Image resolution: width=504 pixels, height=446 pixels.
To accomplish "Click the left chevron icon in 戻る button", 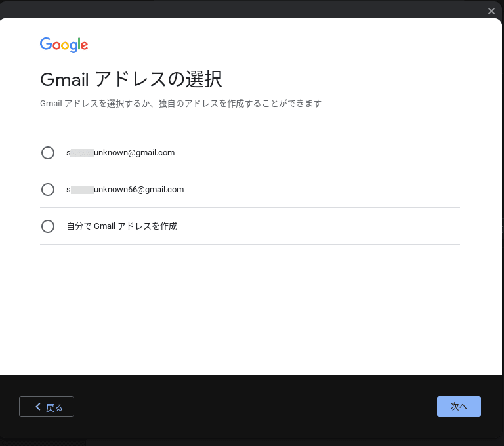I will 38,407.
